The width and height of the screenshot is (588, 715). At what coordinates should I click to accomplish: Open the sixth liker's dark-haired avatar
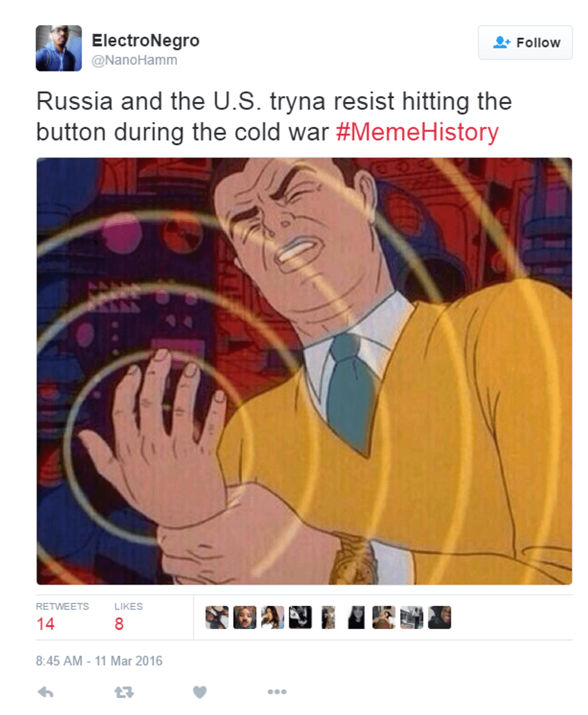click(x=356, y=617)
